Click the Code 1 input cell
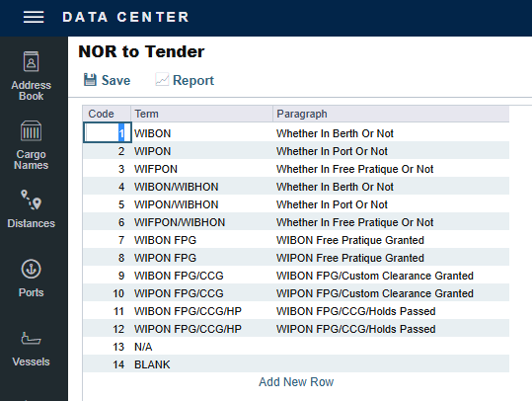The image size is (532, 401). (108, 132)
